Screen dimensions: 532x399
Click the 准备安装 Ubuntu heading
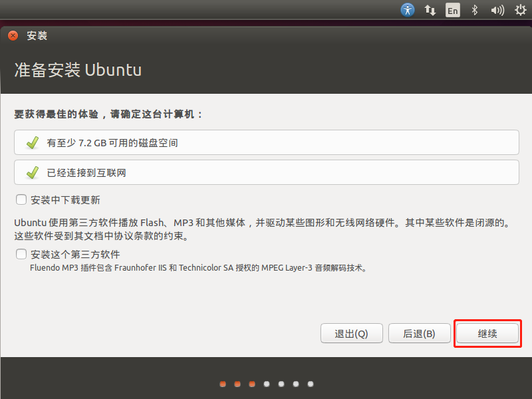(78, 70)
